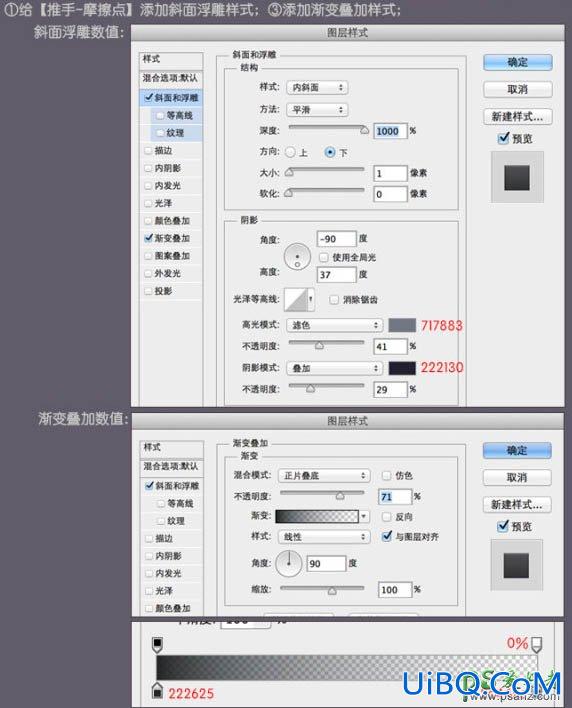The image size is (572, 708).
Task: Click gradient preview bar in overlay dialog
Action: click(x=317, y=516)
